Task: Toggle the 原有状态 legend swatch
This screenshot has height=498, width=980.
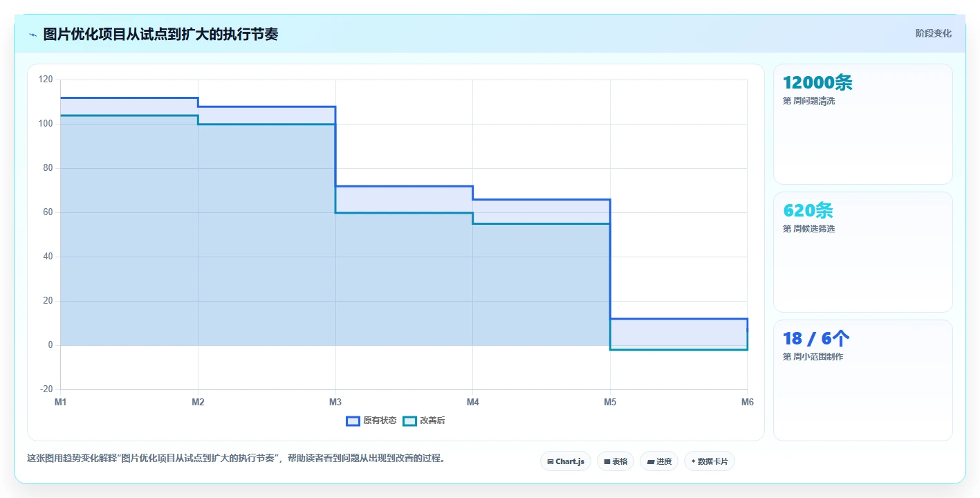Action: [353, 421]
